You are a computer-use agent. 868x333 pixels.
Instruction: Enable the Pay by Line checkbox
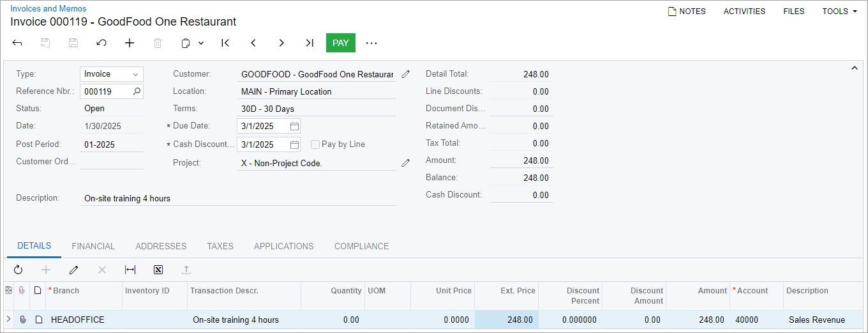(315, 144)
